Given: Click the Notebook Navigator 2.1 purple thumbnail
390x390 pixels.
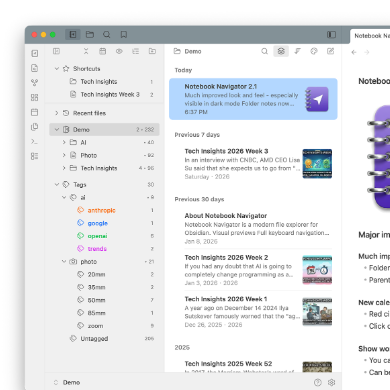Looking at the screenshot, I should (x=317, y=99).
